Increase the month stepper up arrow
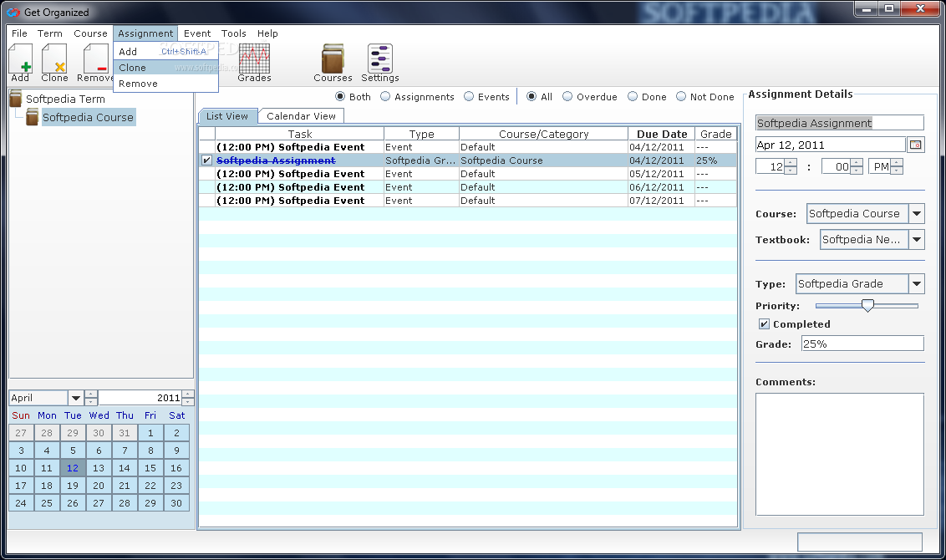Screen dimensions: 946x560 point(91,394)
